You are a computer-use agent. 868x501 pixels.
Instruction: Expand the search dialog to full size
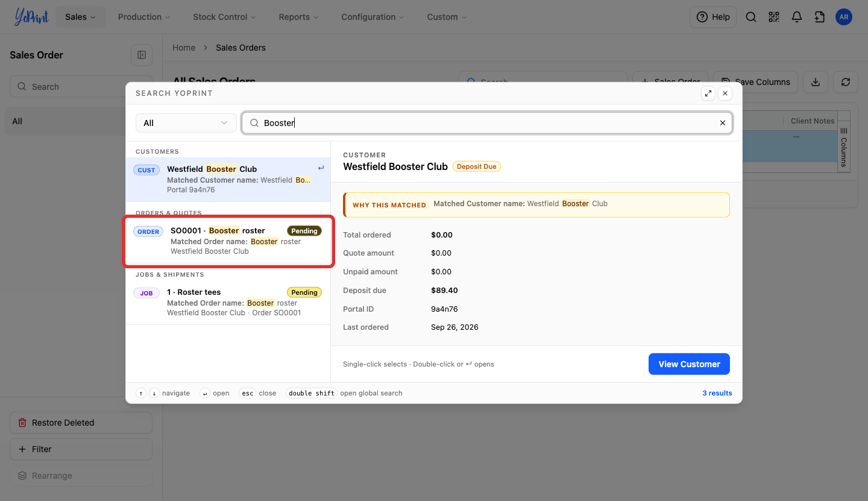coord(708,93)
